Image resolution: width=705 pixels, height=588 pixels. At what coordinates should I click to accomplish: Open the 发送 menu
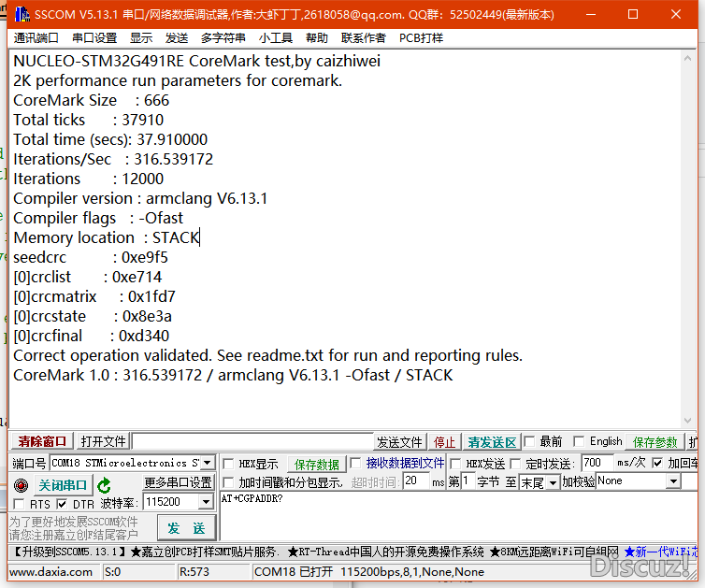(x=176, y=38)
